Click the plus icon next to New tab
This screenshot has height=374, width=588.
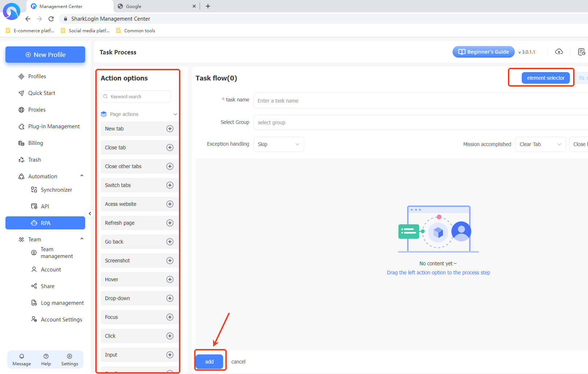pos(170,129)
